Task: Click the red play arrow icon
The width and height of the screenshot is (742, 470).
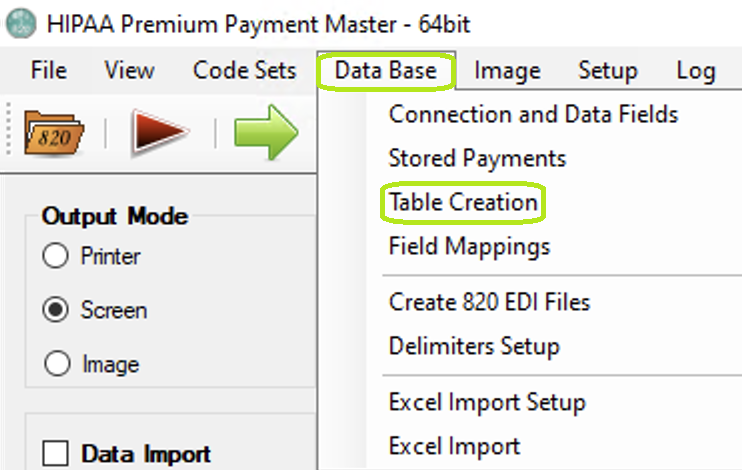Action: click(160, 132)
